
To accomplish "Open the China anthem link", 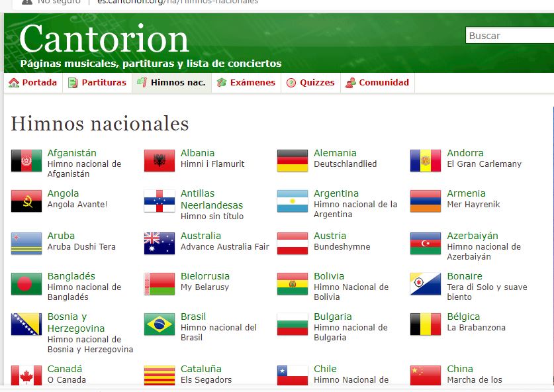I will (x=459, y=369).
